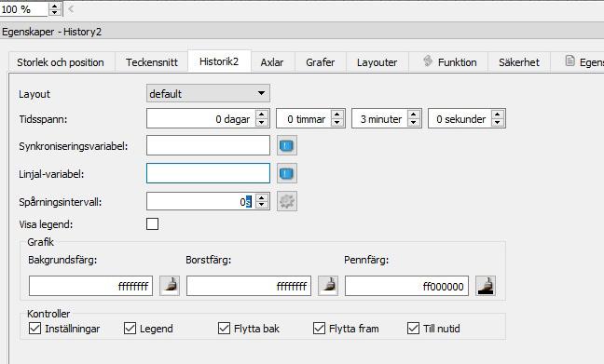
Task: Open the Säkerhet tab
Action: (519, 62)
